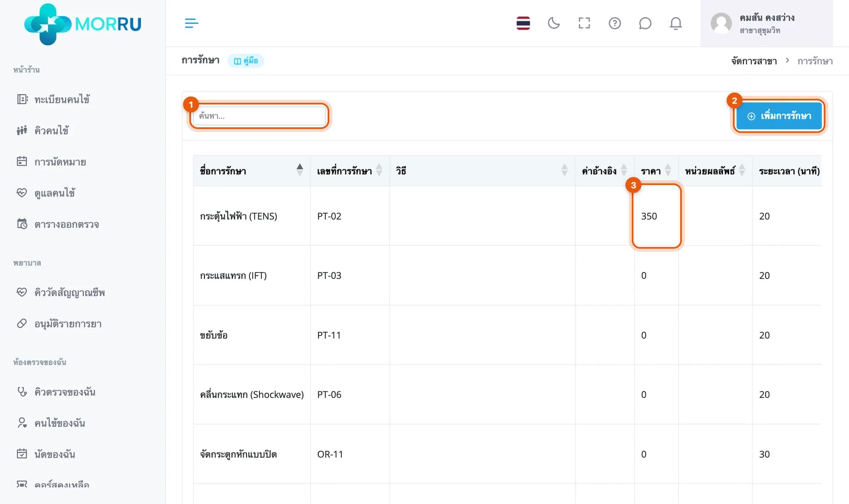
Task: Sort by ชื่อการรักษา column arrow
Action: click(300, 170)
